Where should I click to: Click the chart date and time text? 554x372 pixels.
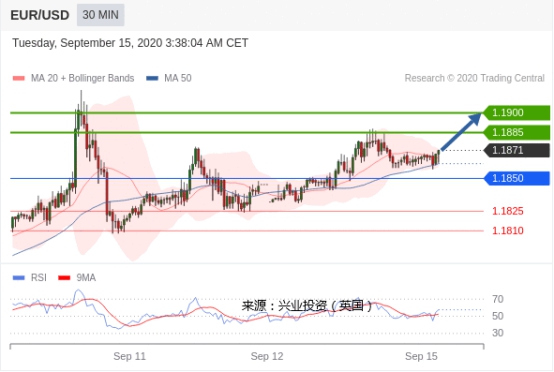130,43
